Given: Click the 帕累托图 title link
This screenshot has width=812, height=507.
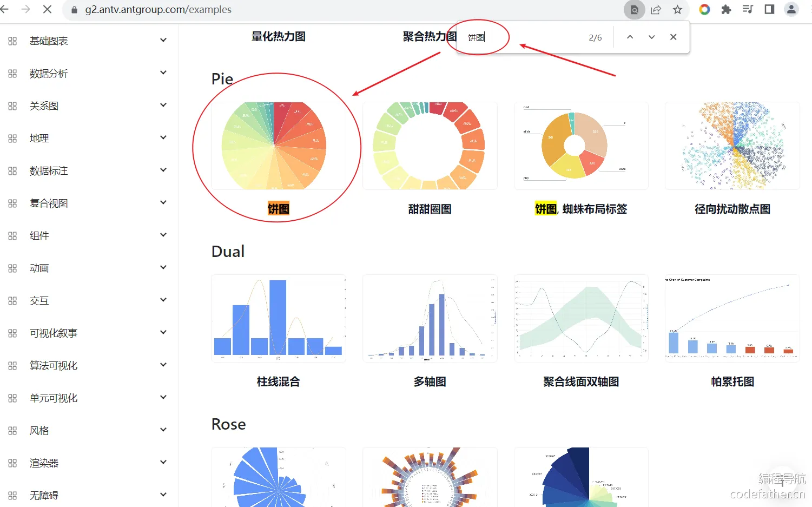Looking at the screenshot, I should coord(732,381).
